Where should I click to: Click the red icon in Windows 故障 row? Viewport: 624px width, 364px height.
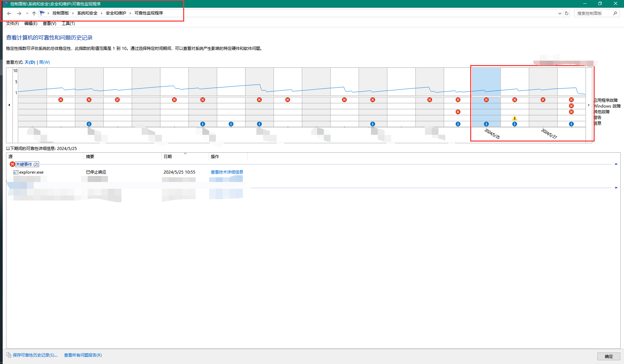(x=571, y=106)
